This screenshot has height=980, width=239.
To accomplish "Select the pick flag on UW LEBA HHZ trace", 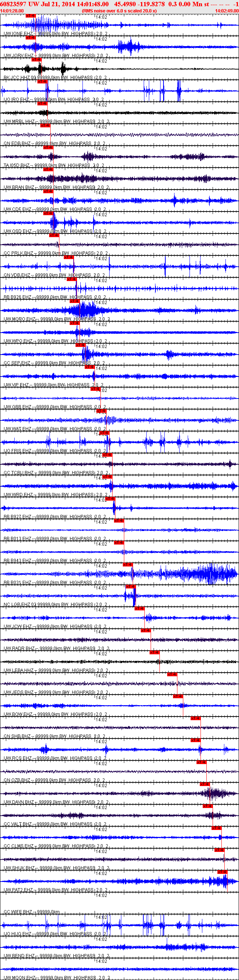I will click(154, 652).
